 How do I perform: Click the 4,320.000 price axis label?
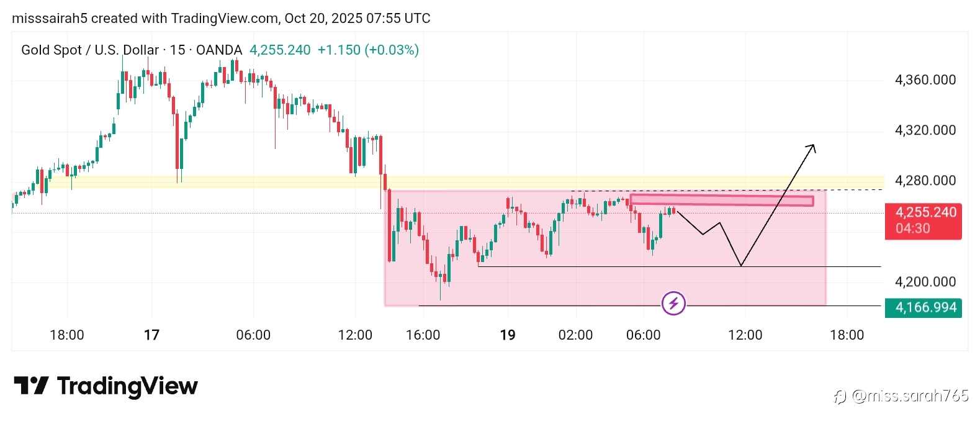(925, 130)
